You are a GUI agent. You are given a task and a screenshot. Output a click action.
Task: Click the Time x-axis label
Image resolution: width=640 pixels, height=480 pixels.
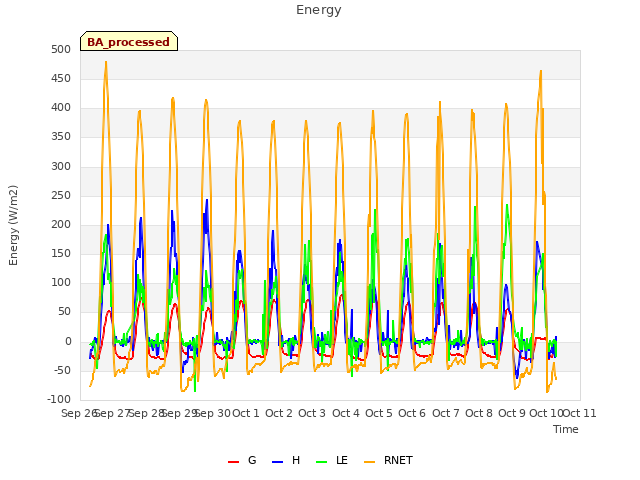tap(566, 429)
